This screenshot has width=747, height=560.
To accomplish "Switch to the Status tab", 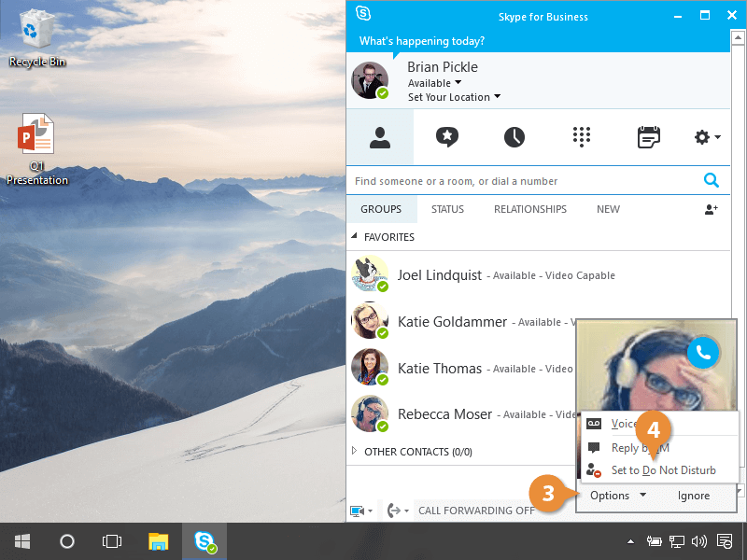I will pyautogui.click(x=447, y=210).
